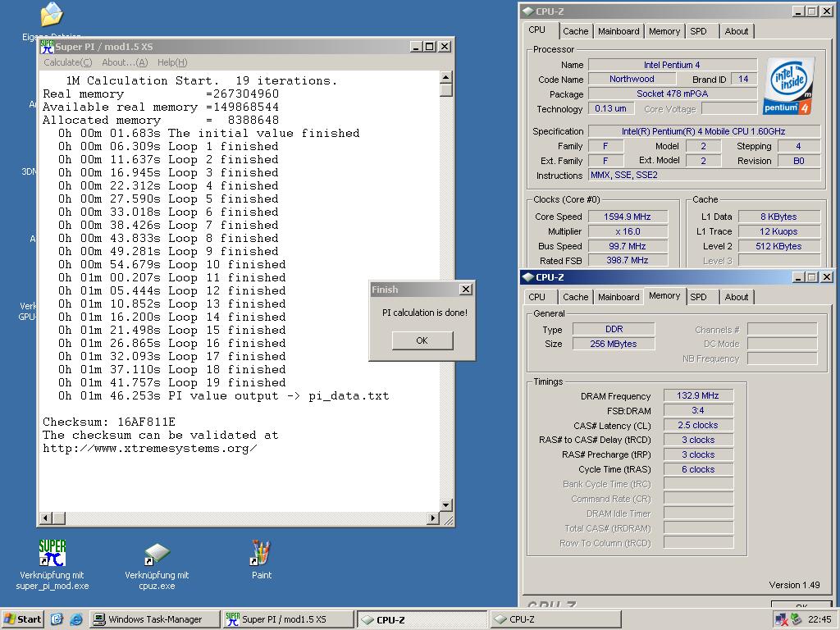Switch to Cache tab in upper CPU-Z

click(575, 31)
